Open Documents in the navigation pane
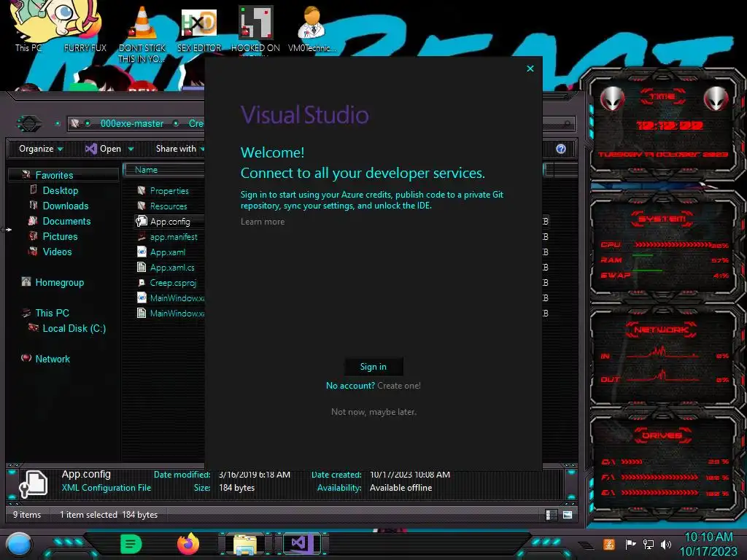The height and width of the screenshot is (560, 747). click(x=66, y=221)
